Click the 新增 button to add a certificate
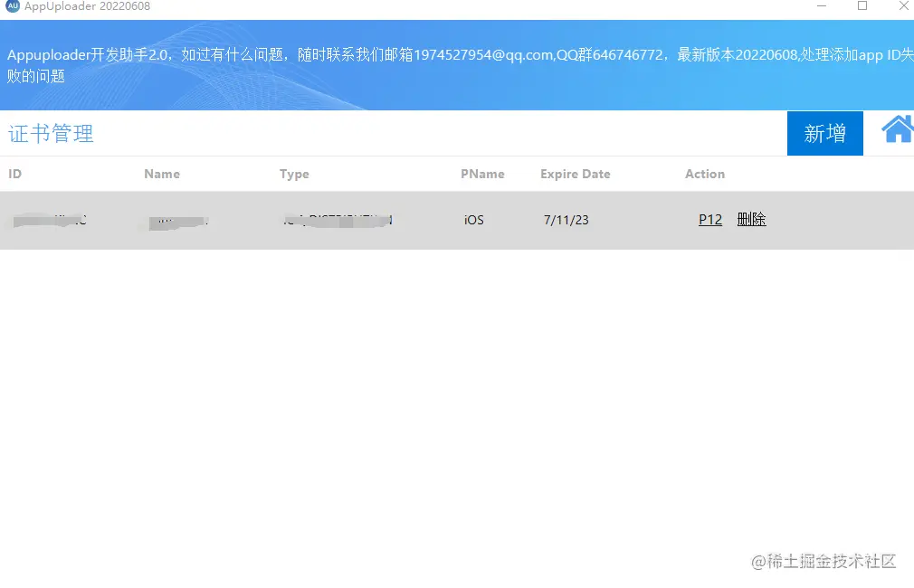This screenshot has width=914, height=588. coord(824,134)
